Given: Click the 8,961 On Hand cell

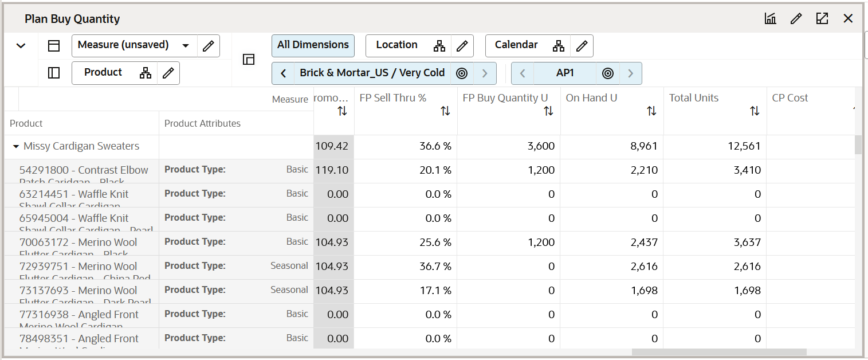Looking at the screenshot, I should point(612,147).
